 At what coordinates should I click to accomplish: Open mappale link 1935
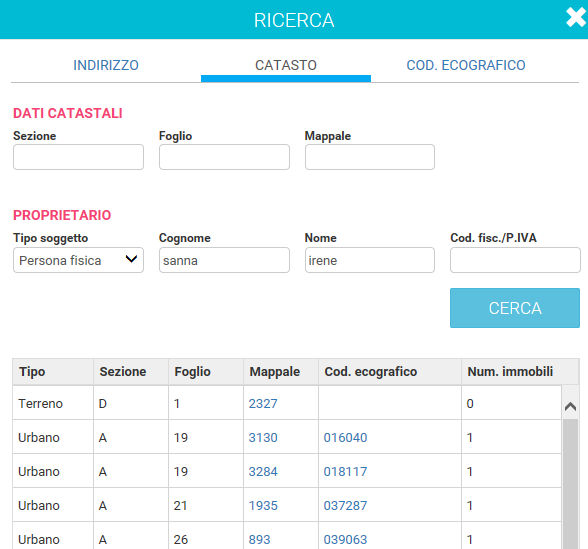point(263,506)
